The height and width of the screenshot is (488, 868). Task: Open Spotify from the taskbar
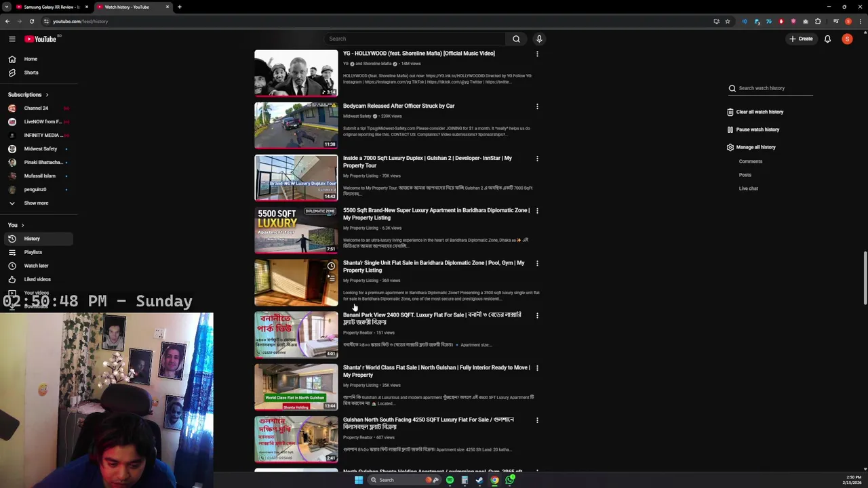click(450, 480)
